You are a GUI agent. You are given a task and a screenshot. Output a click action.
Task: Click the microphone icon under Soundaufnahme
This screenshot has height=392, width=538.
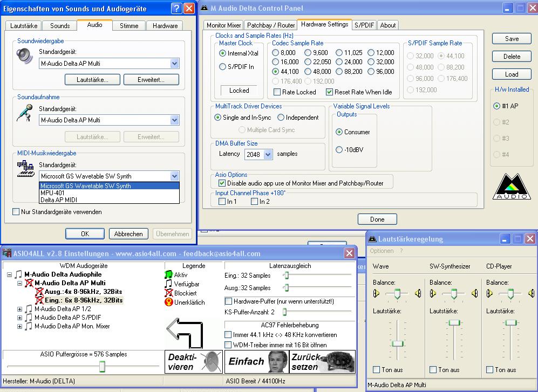pos(24,113)
